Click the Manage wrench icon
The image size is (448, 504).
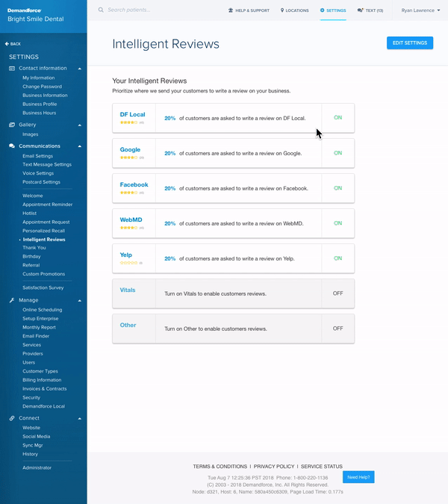tap(12, 300)
